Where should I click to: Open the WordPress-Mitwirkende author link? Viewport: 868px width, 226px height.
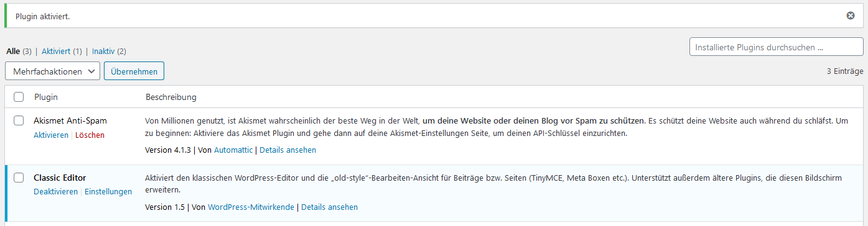(251, 207)
